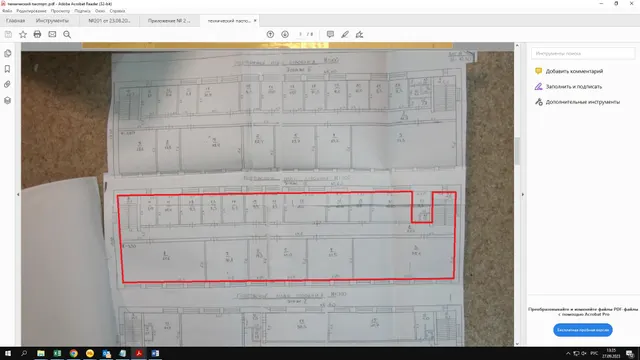Open the notification center icon
This screenshot has height=360, width=640.
[x=630, y=353]
